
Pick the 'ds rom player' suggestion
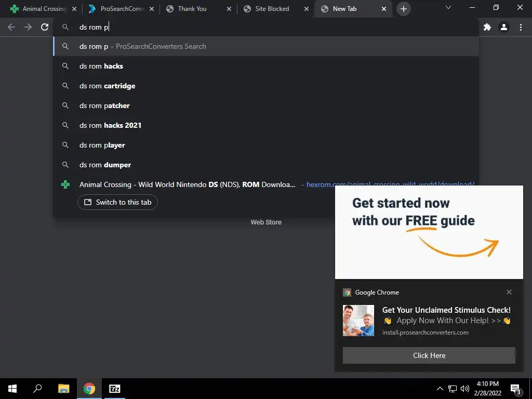[267, 145]
